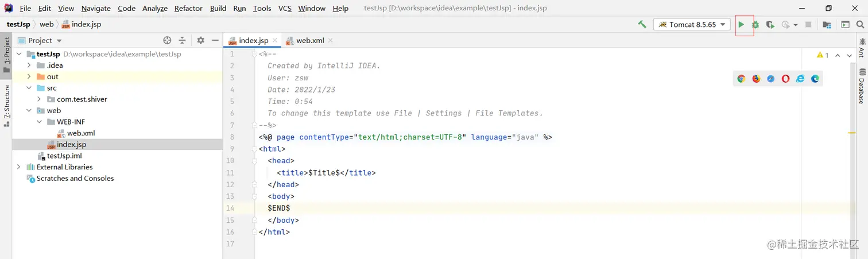Click line number 8 in gutter
This screenshot has width=868, height=259.
[x=232, y=137]
